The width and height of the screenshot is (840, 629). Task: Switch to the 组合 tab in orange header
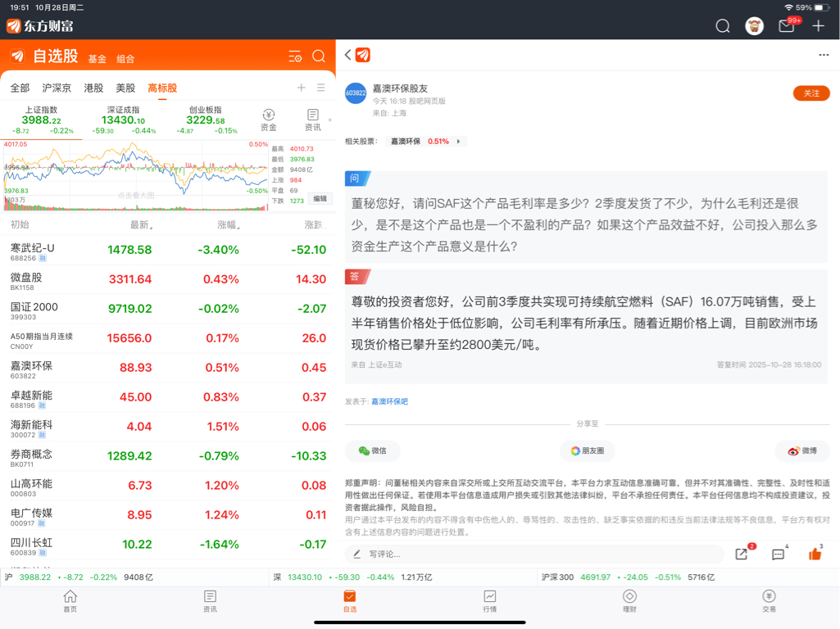point(125,59)
